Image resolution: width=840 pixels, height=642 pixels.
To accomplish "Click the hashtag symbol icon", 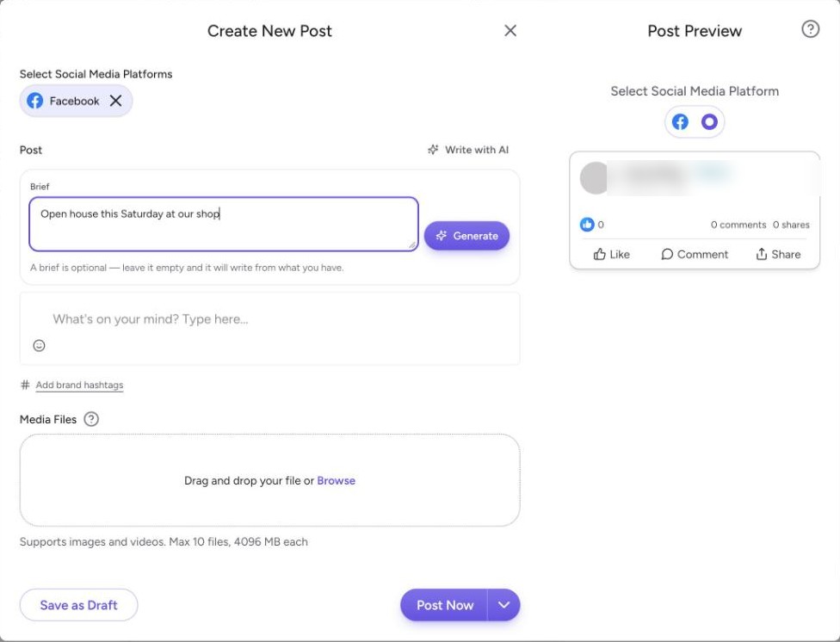I will 25,385.
